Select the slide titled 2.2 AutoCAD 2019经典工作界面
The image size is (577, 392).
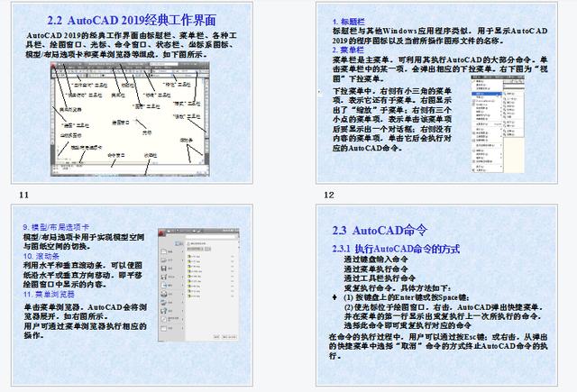(132, 93)
